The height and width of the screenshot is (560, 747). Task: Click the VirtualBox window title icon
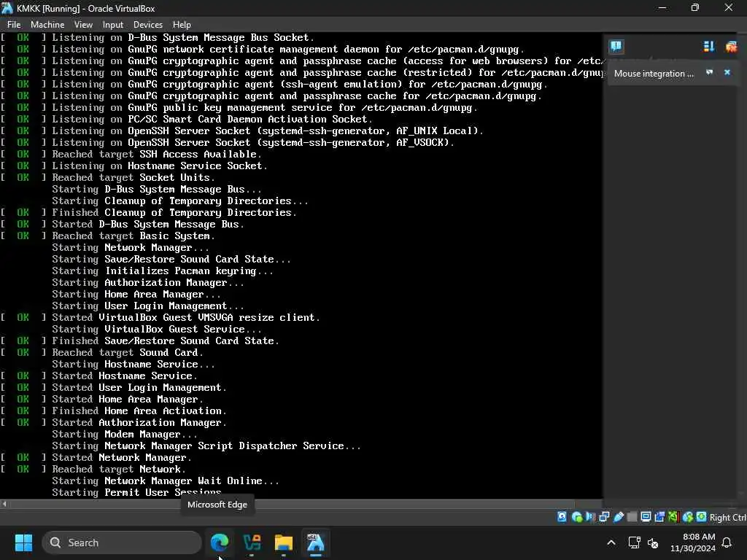click(x=7, y=8)
